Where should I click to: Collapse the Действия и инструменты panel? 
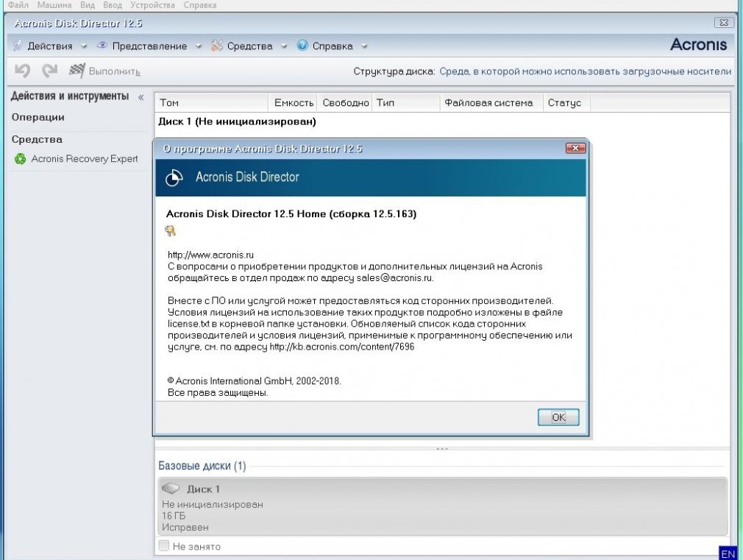click(x=141, y=97)
